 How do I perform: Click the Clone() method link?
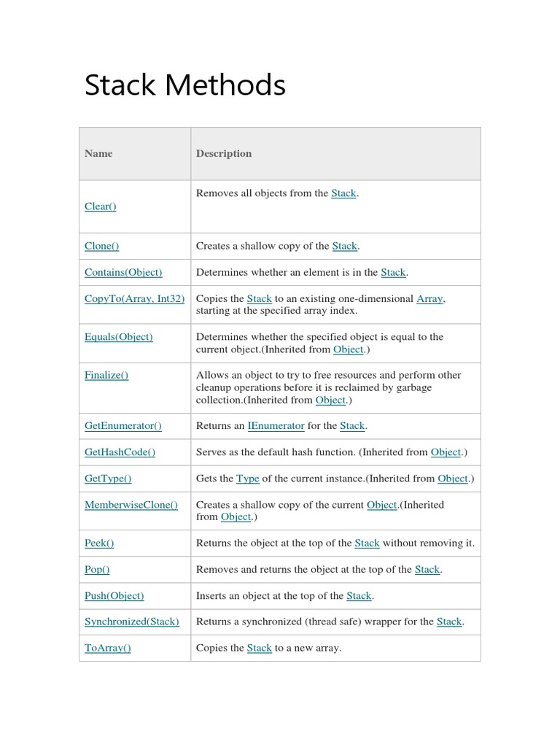pyautogui.click(x=102, y=247)
